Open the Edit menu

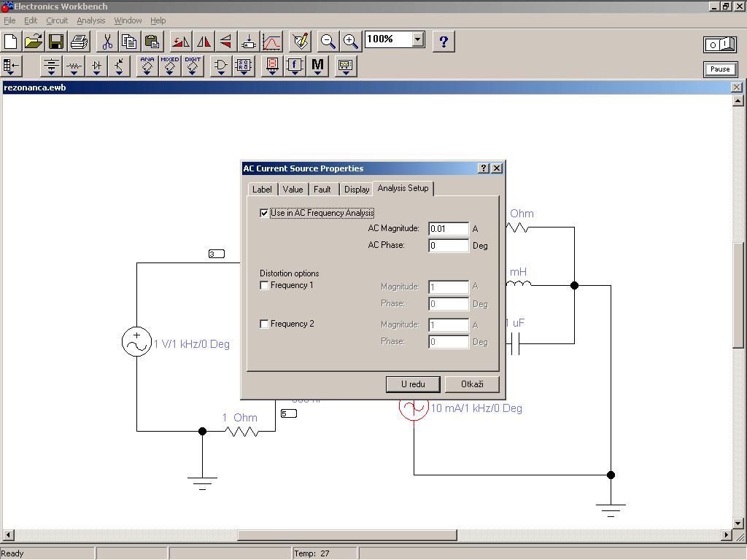pyautogui.click(x=31, y=20)
